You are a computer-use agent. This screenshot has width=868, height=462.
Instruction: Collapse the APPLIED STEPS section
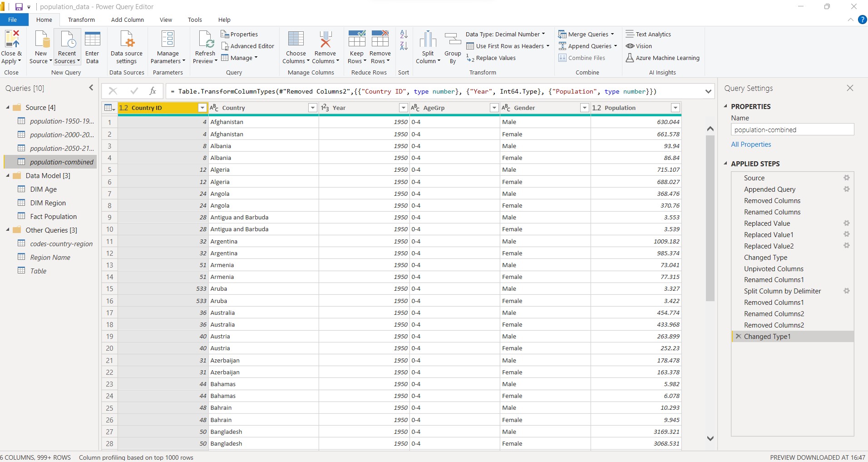pyautogui.click(x=725, y=164)
